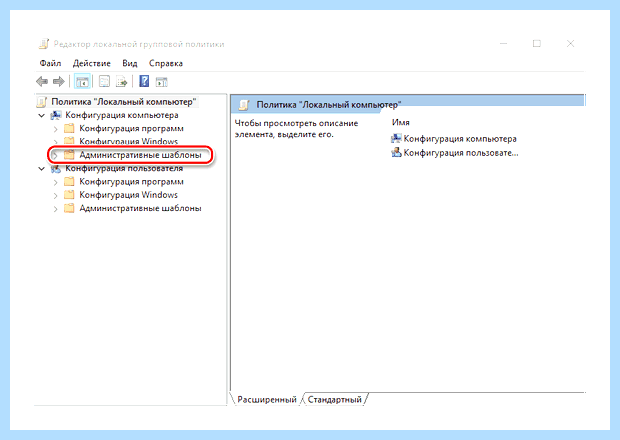Expand Конфигурация Windows under user configuration

click(x=55, y=195)
